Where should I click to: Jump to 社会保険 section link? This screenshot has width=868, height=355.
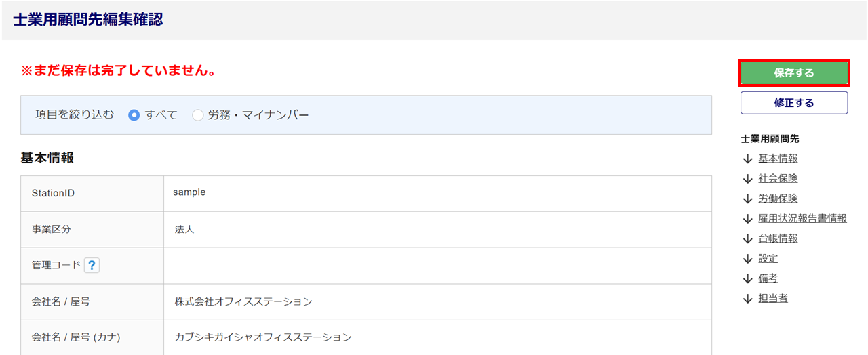778,179
